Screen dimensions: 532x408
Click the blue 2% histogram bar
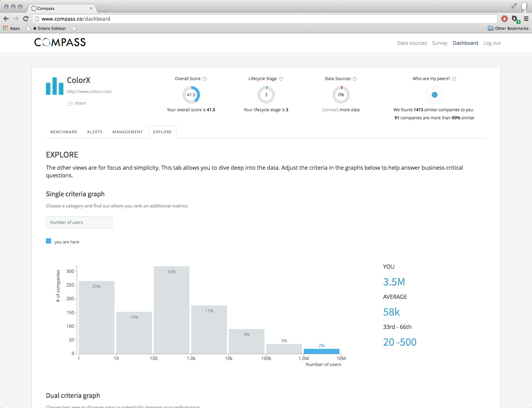pos(322,351)
